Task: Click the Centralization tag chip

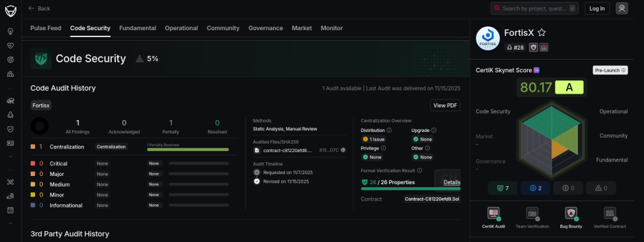Action: pyautogui.click(x=111, y=146)
